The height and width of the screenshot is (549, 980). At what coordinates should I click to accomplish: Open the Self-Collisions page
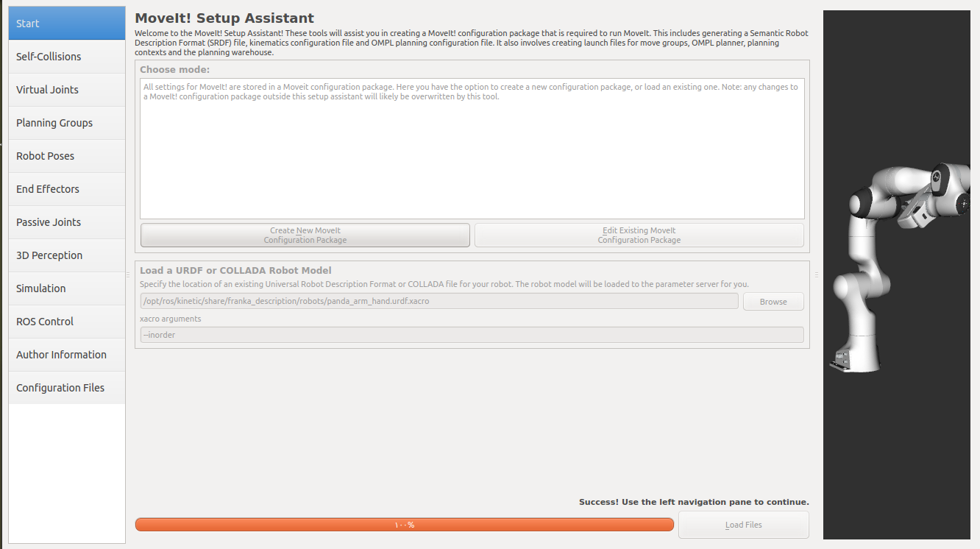coord(67,57)
